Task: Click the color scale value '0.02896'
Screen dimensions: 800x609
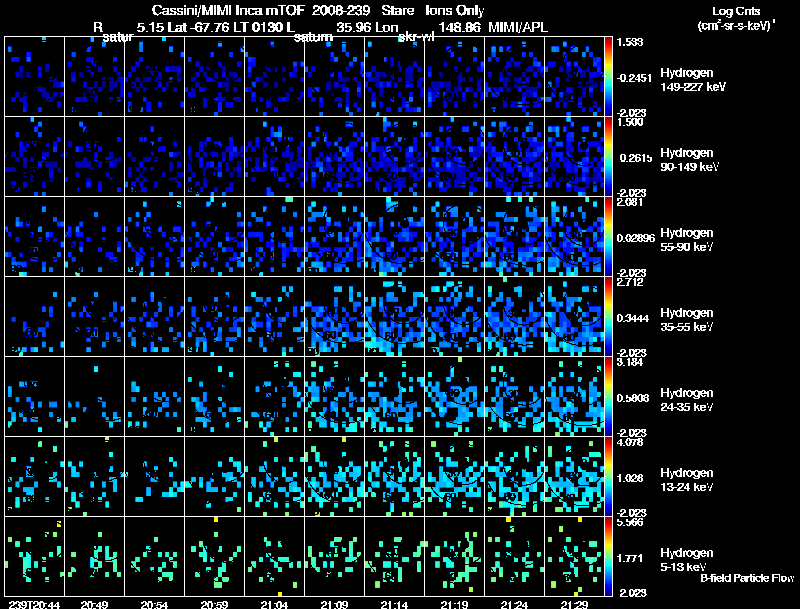Action: point(636,238)
